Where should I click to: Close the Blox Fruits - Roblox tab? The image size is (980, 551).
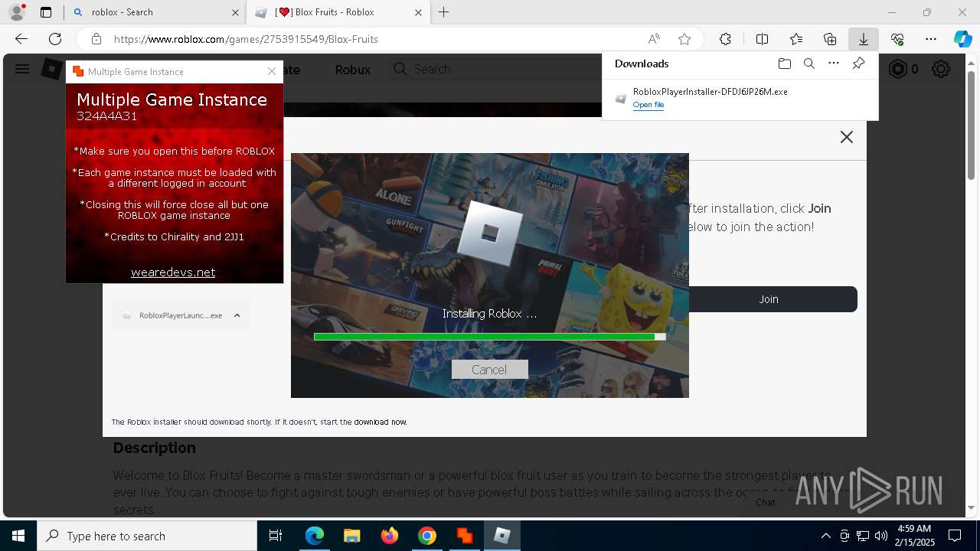pos(418,12)
